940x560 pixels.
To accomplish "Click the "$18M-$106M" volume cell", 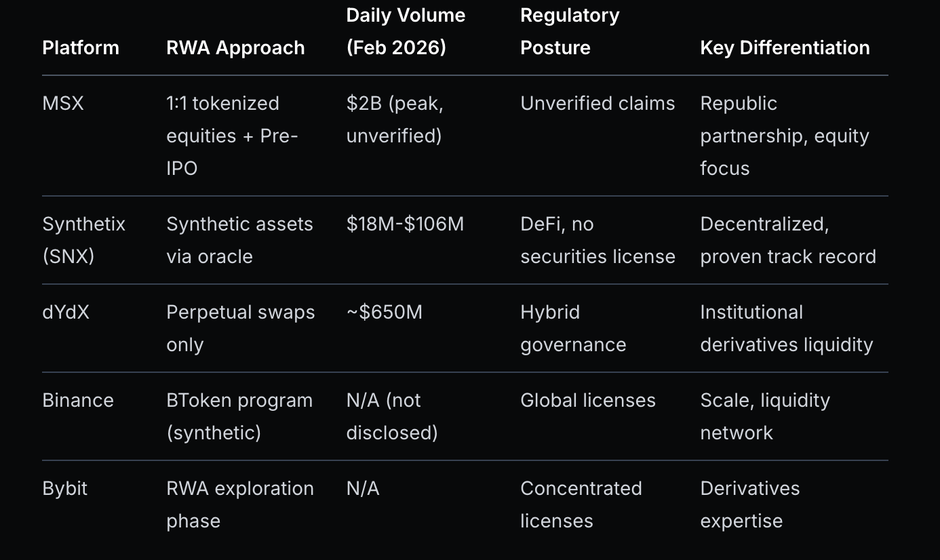I will point(405,224).
